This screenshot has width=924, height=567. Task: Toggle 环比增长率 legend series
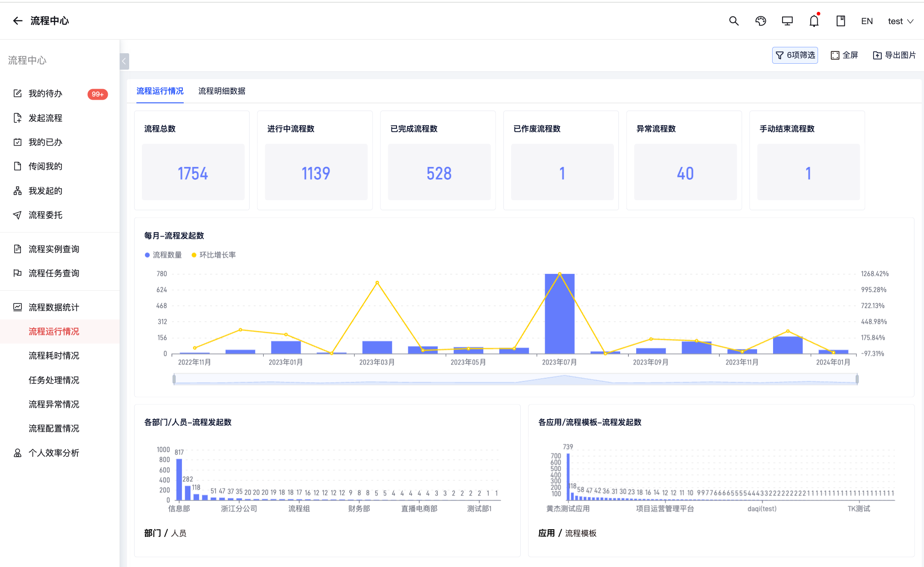[214, 255]
